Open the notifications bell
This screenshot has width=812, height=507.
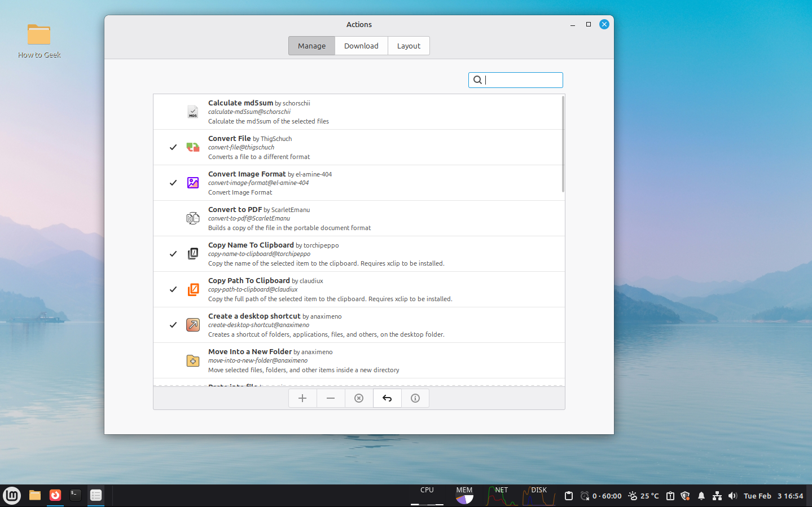coord(701,496)
